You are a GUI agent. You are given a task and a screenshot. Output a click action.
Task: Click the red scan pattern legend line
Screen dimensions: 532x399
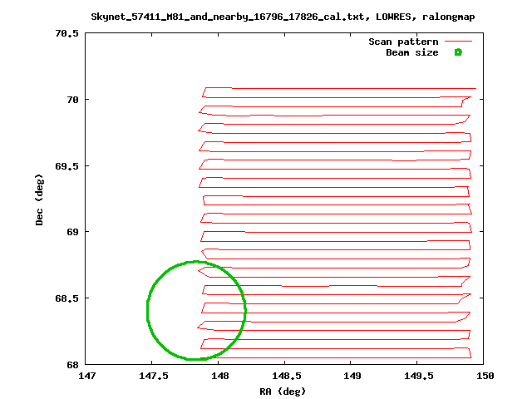(x=458, y=42)
